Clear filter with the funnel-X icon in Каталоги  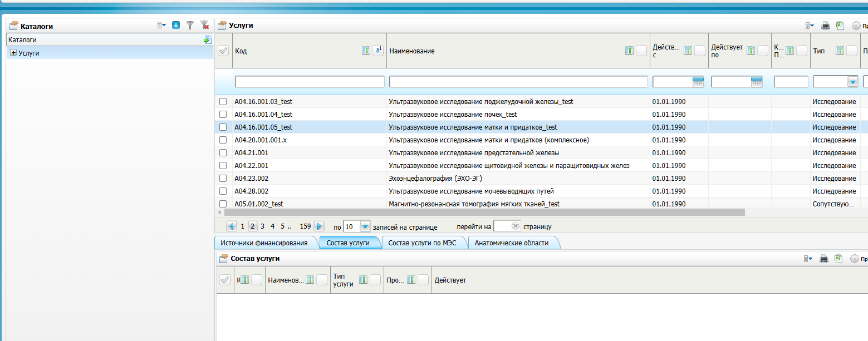tap(205, 25)
